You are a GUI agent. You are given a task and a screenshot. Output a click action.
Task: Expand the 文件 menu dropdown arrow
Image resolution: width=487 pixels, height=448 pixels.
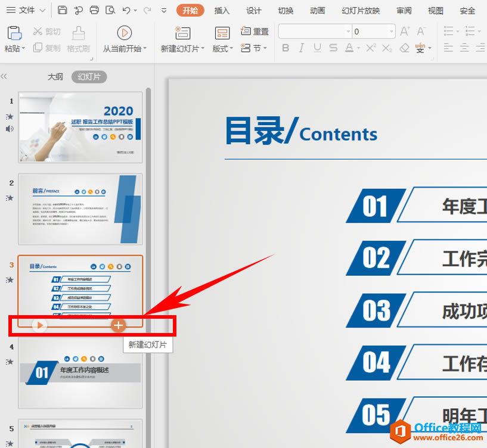click(42, 11)
